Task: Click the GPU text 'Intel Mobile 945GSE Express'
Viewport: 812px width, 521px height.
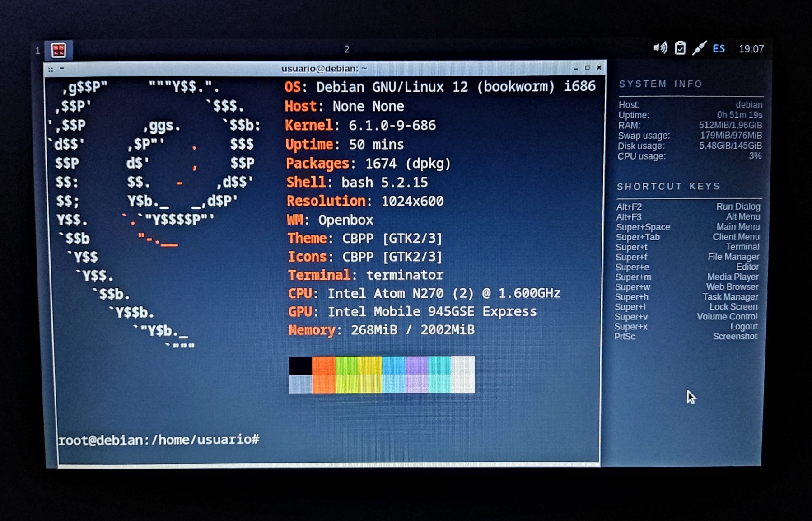Action: [x=432, y=312]
